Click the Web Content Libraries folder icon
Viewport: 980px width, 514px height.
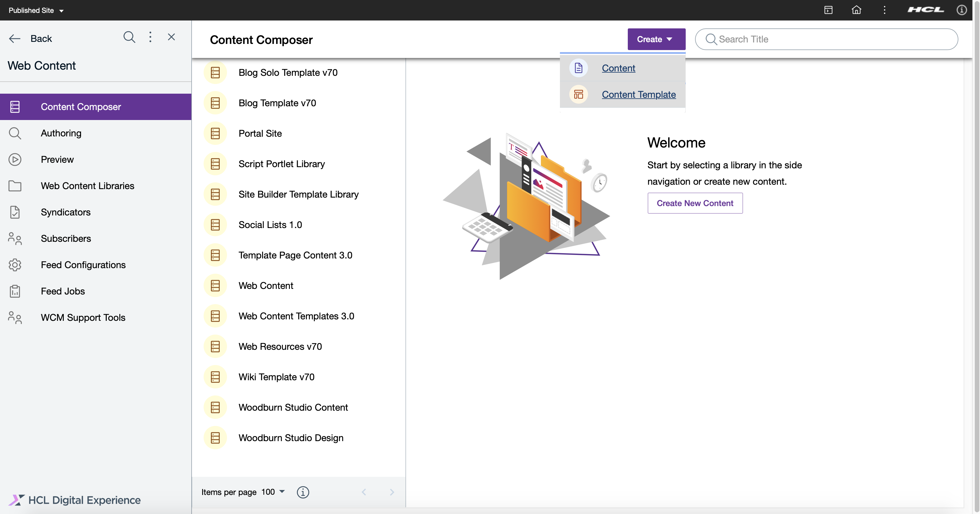tap(15, 186)
